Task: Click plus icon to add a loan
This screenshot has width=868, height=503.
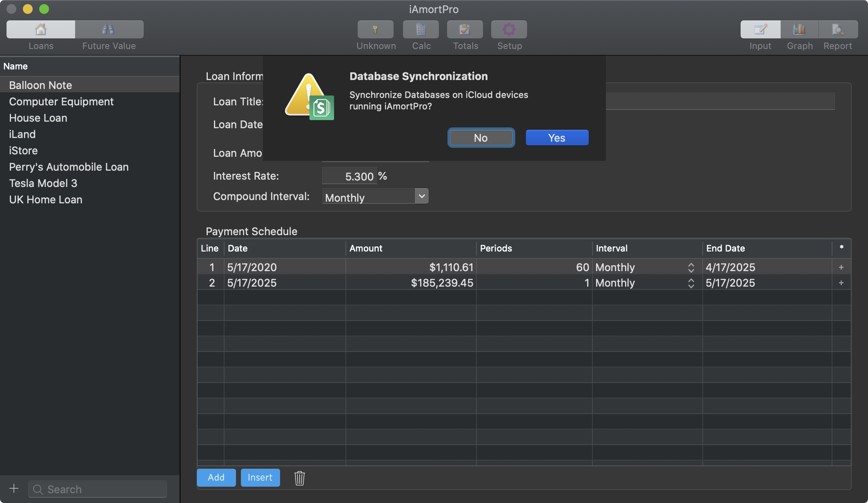Action: click(14, 489)
